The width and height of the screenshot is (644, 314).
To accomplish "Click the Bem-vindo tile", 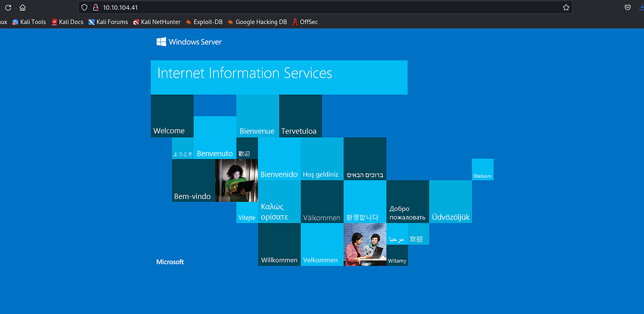I will tap(194, 181).
